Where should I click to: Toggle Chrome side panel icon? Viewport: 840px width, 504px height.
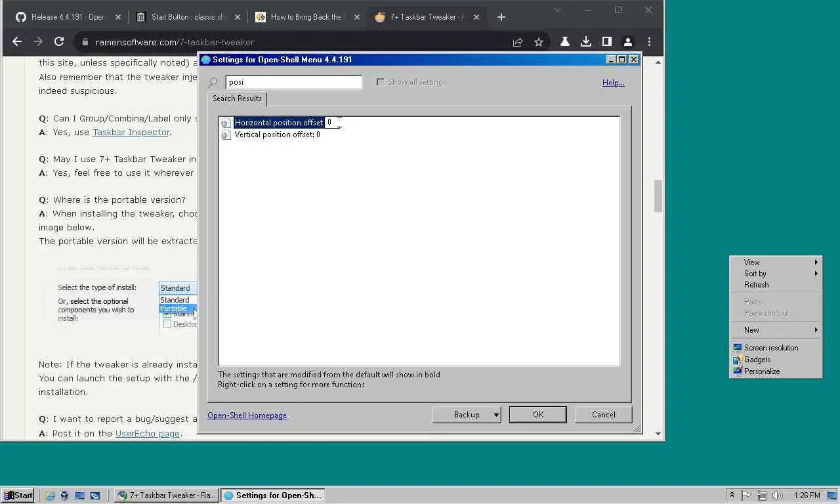click(607, 41)
